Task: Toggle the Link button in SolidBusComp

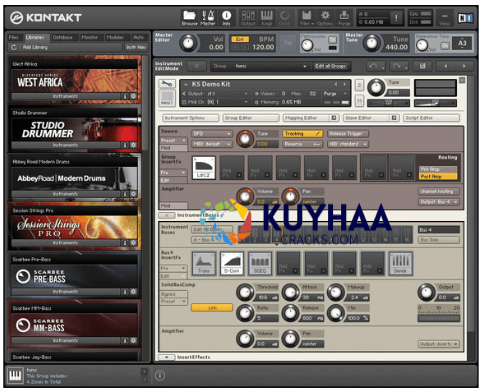Action: (212, 307)
